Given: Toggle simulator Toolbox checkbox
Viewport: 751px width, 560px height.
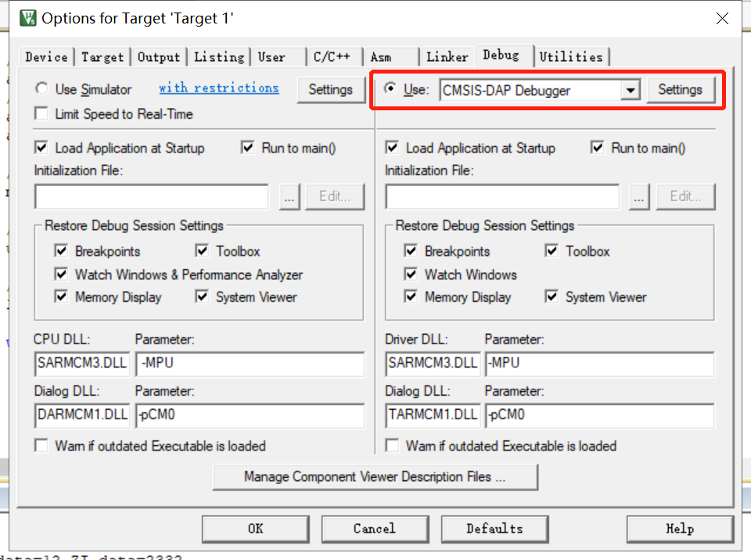Looking at the screenshot, I should click(x=202, y=250).
